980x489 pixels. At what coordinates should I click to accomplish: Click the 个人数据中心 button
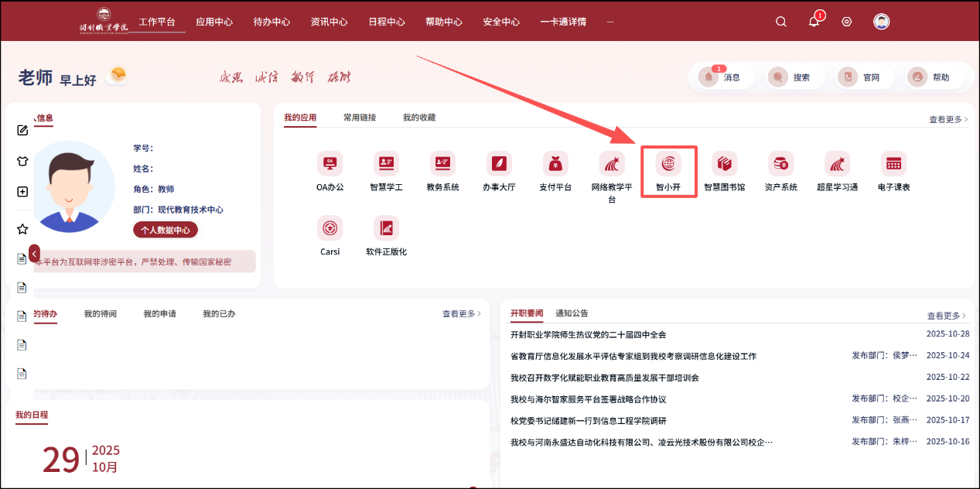(166, 230)
